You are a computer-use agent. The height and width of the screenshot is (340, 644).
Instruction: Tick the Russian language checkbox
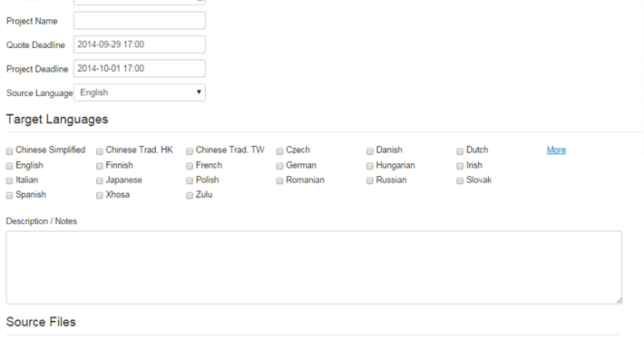(370, 180)
